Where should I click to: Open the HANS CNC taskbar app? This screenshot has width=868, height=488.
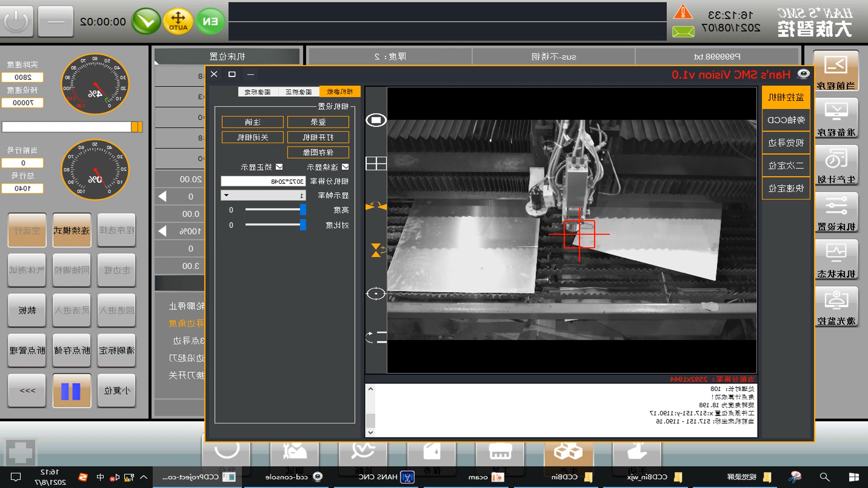(387, 477)
